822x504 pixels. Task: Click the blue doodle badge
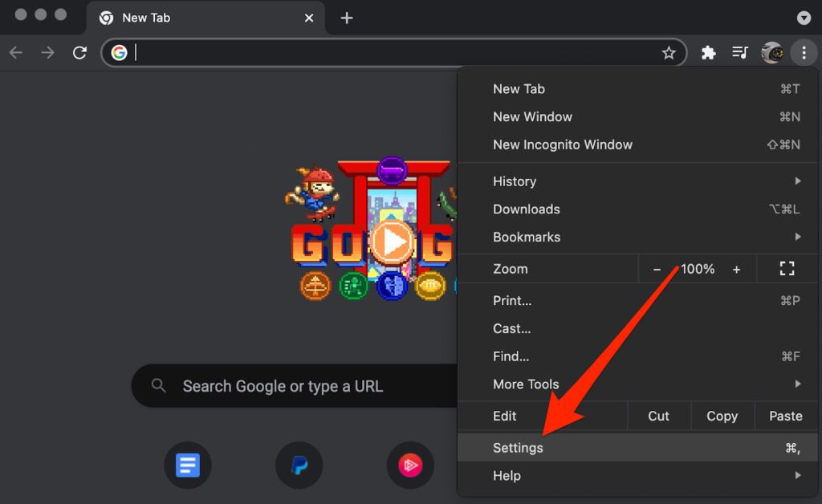pyautogui.click(x=392, y=286)
